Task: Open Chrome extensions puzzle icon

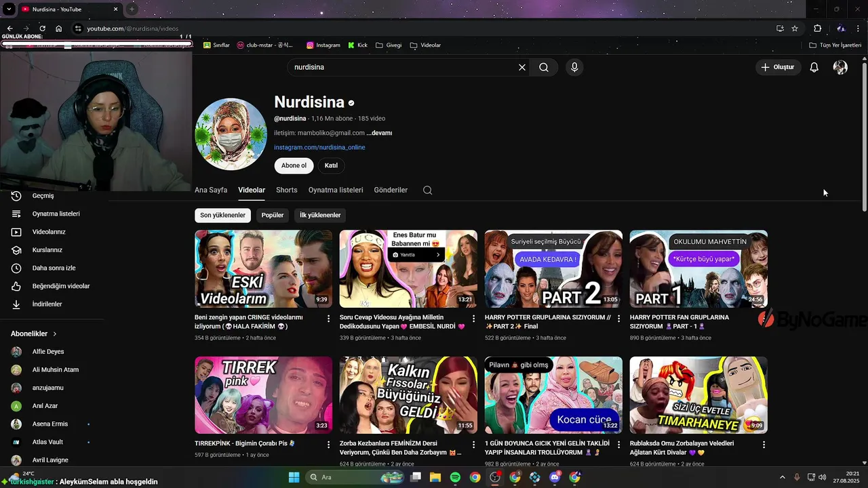Action: (x=818, y=28)
